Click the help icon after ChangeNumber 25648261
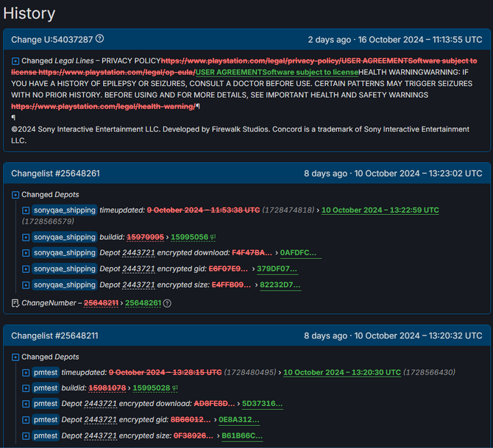This screenshot has width=493, height=448. (x=167, y=303)
